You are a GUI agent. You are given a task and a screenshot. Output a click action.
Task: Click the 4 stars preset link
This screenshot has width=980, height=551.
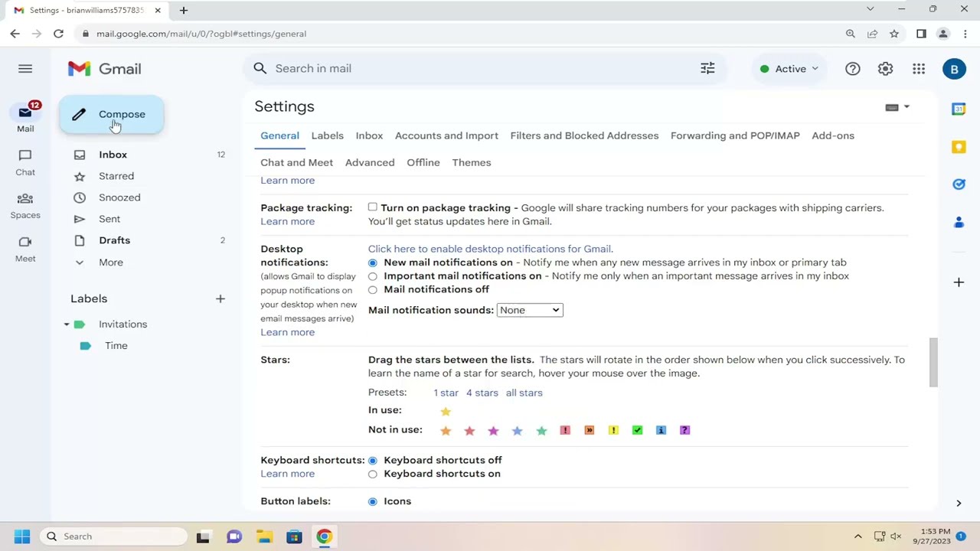click(482, 393)
